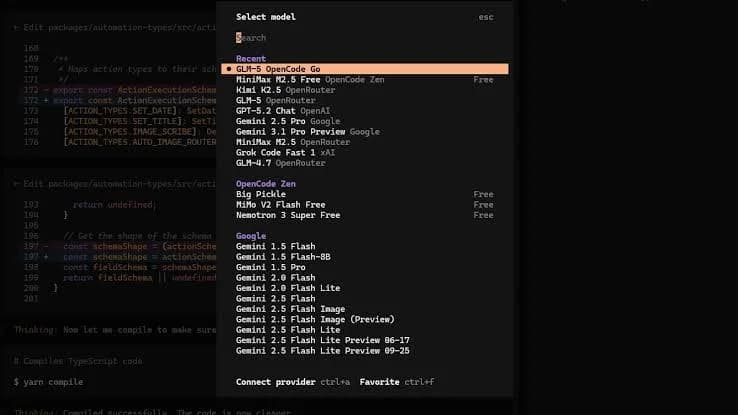Select MiMo V2 Flash Free
Image resolution: width=738 pixels, height=415 pixels.
point(365,205)
